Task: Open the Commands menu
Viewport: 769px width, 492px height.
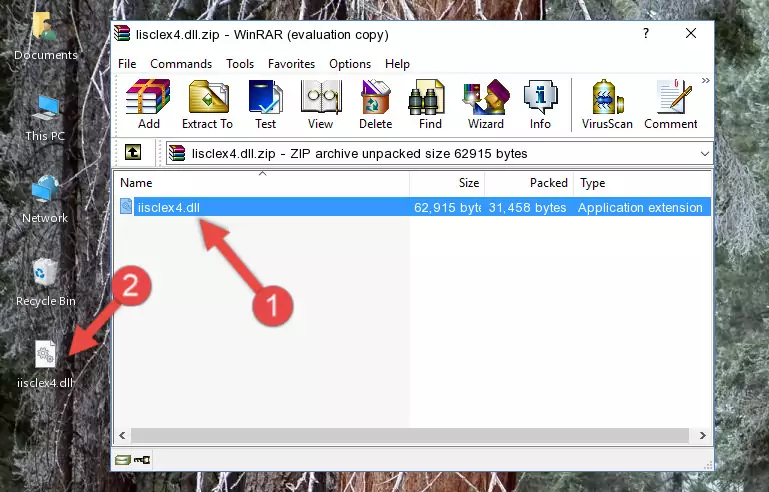Action: (x=181, y=64)
